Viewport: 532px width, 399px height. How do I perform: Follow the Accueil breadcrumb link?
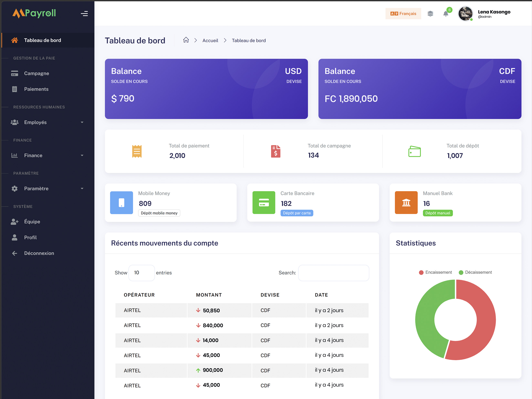pos(210,40)
